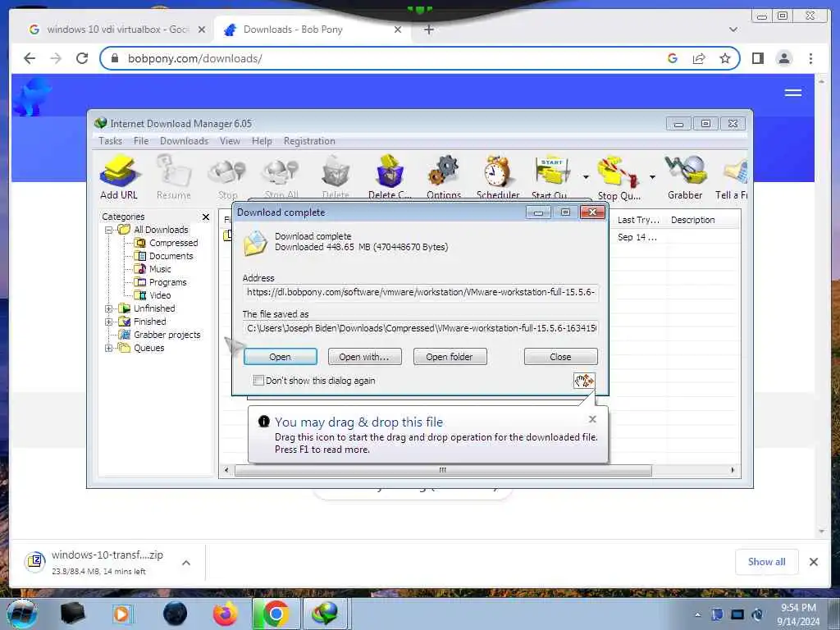Open the File menu
Screen dimensions: 840x630
(141, 141)
